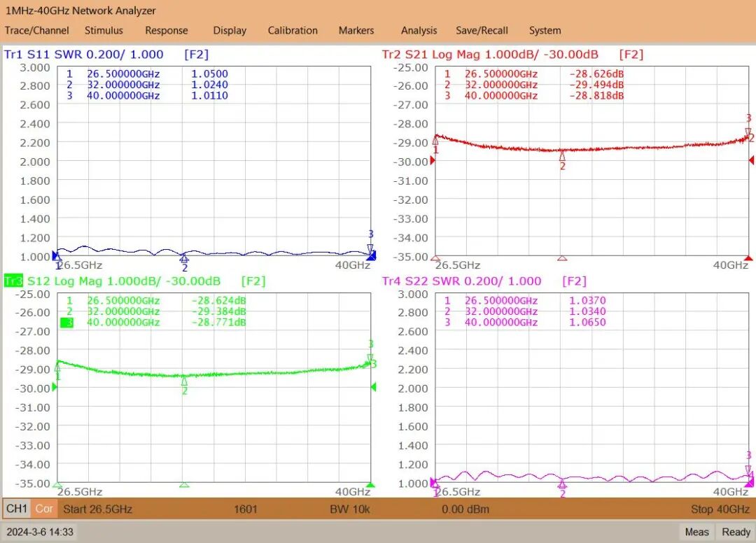Click marker 1 triangle on Tr3 S12 trace
Image resolution: width=756 pixels, height=543 pixels.
[x=57, y=367]
